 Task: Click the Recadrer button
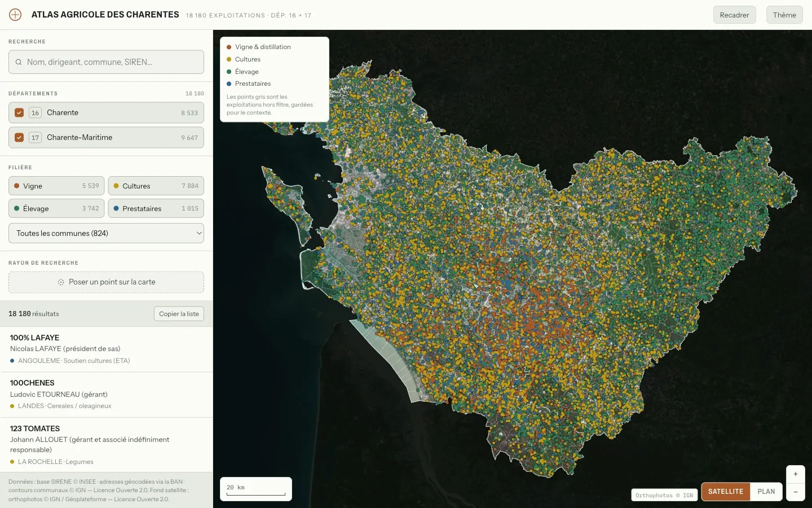[x=734, y=15]
